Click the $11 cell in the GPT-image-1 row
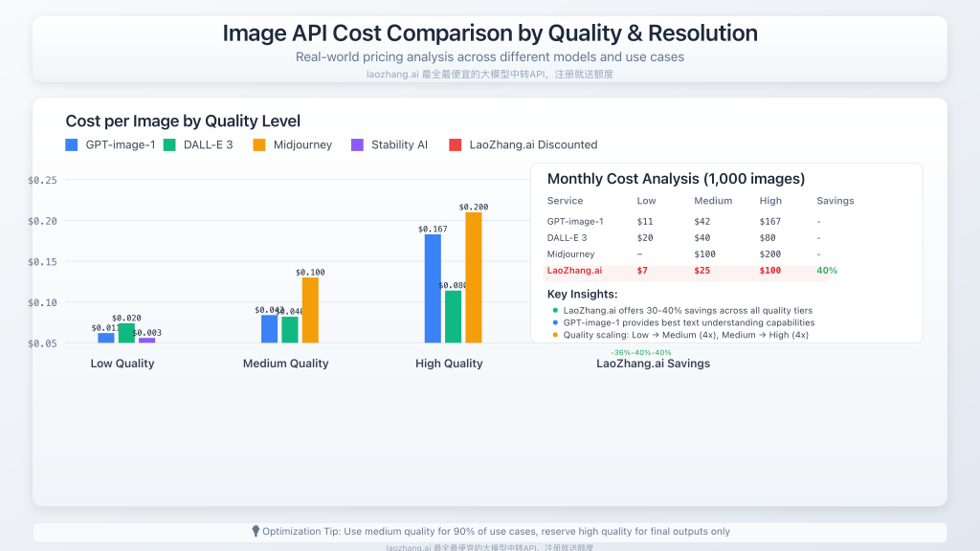Viewport: 980px width, 551px height. [645, 221]
